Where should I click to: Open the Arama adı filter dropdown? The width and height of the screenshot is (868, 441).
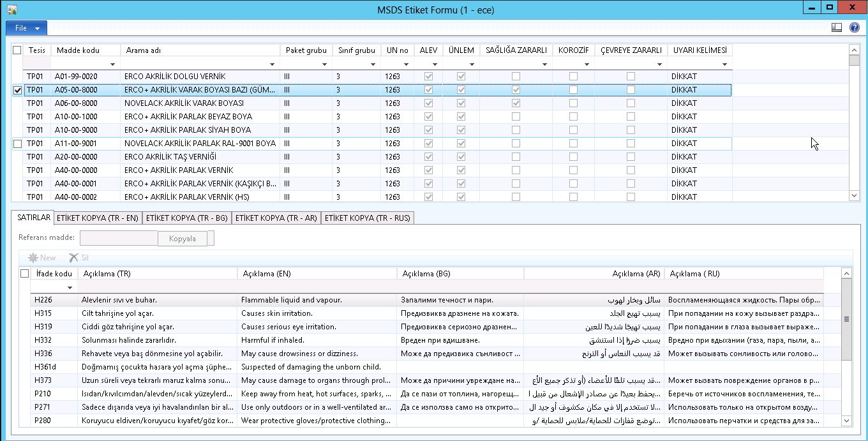273,64
